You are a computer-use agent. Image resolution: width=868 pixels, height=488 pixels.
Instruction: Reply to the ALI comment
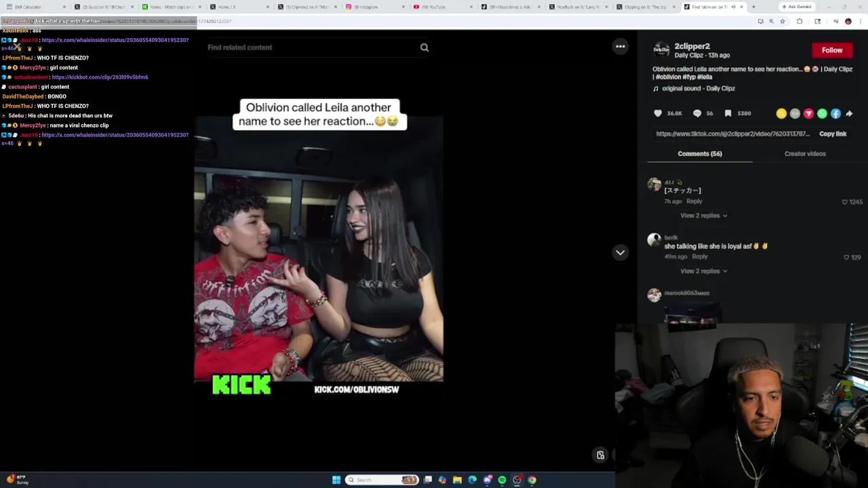(694, 201)
